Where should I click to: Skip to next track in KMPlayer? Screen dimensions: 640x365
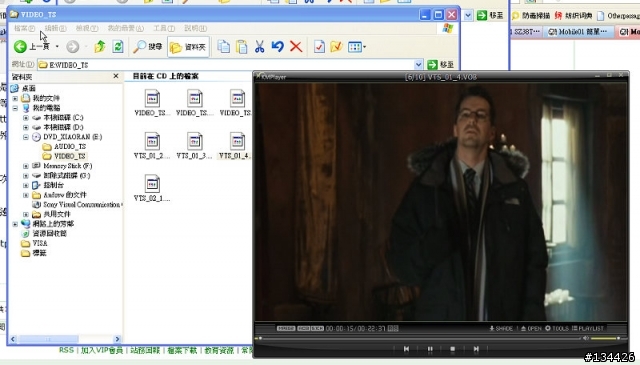click(x=476, y=349)
